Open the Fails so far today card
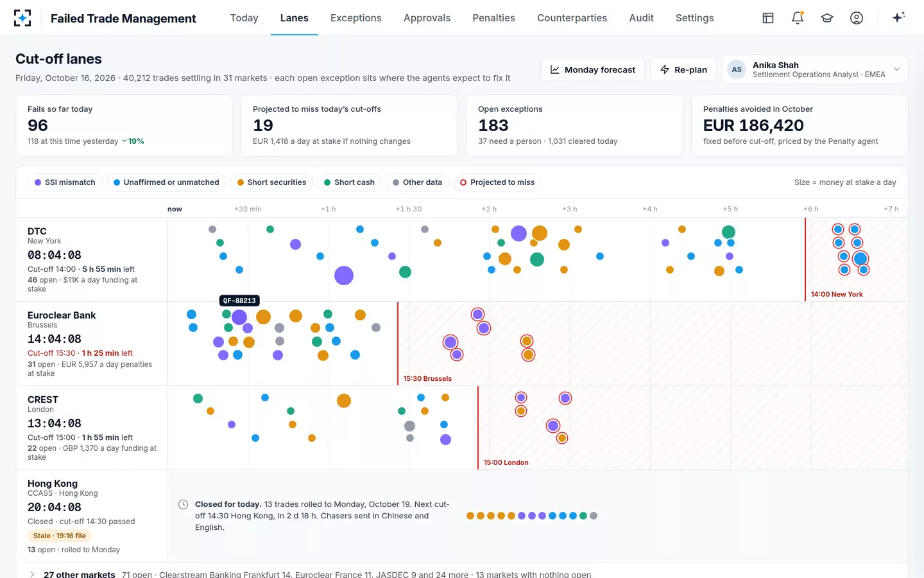The image size is (924, 578). [124, 125]
